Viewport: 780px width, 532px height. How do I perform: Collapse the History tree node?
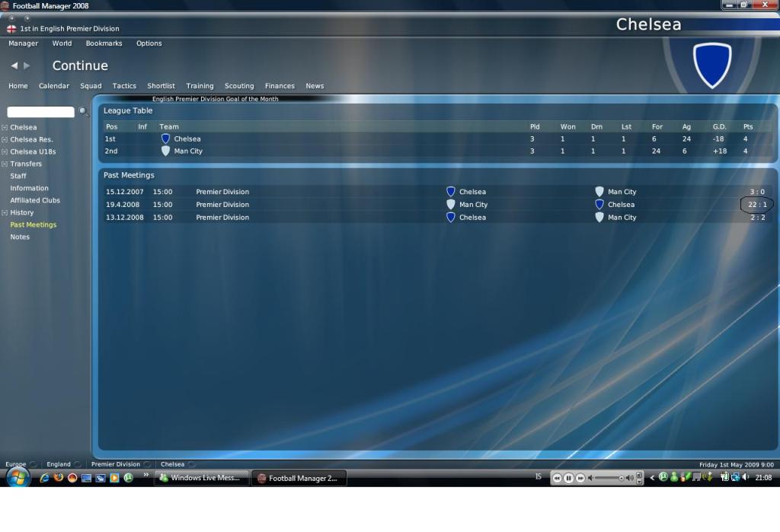click(x=5, y=212)
